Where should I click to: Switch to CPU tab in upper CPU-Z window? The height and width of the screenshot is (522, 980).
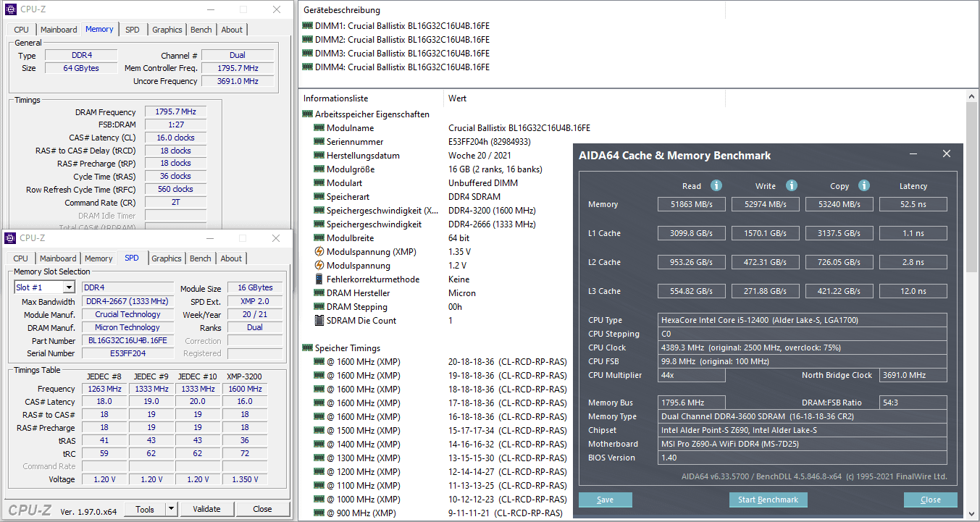[22, 30]
